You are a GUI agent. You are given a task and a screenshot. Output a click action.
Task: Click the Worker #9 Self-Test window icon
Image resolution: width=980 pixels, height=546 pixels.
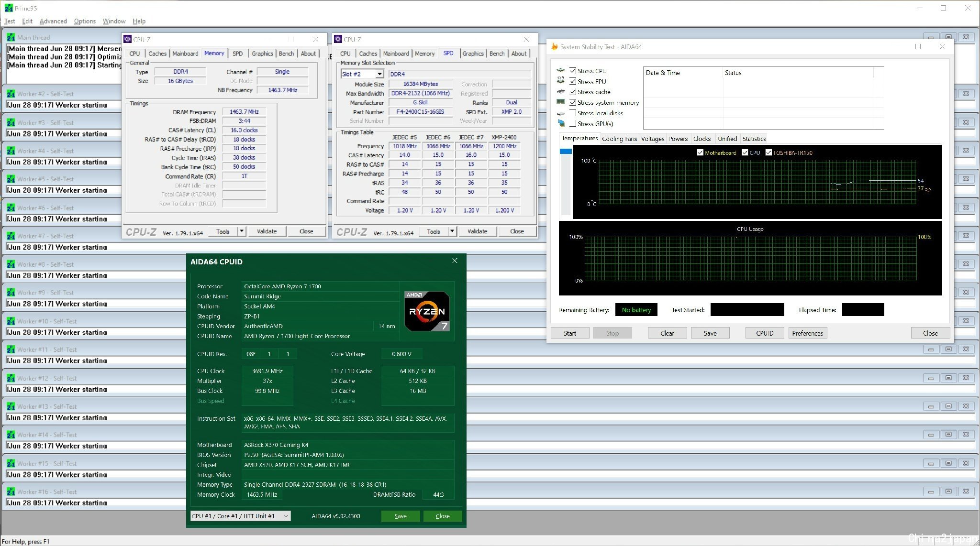(x=11, y=292)
